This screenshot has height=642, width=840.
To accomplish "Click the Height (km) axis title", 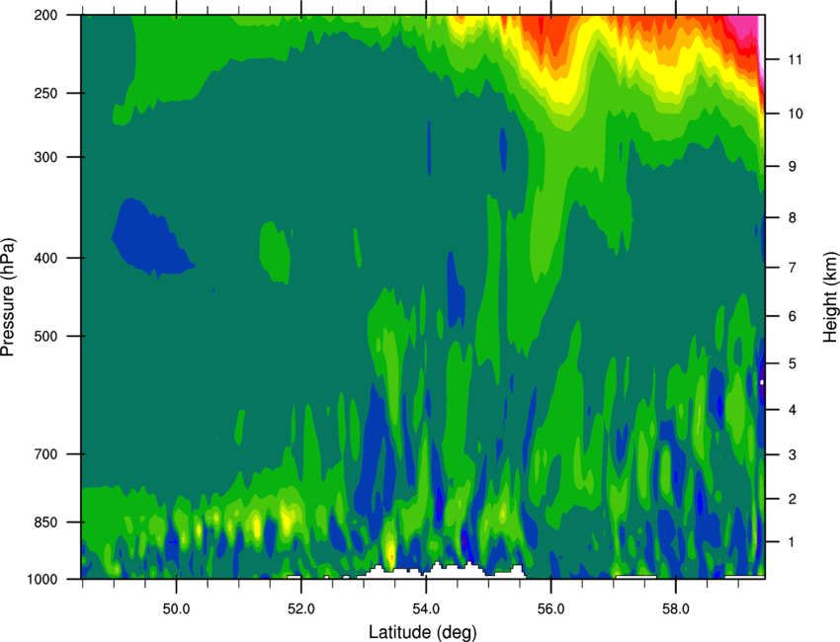I will tap(830, 296).
